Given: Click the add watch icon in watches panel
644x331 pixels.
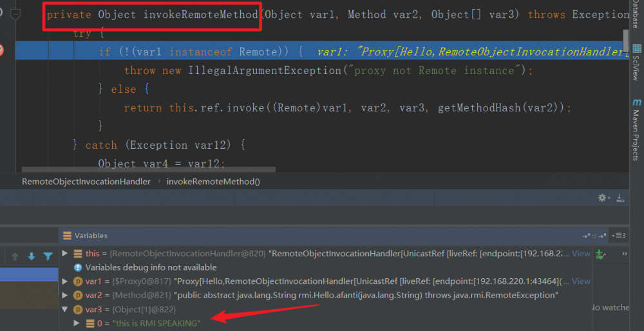Looking at the screenshot, I should point(600,254).
